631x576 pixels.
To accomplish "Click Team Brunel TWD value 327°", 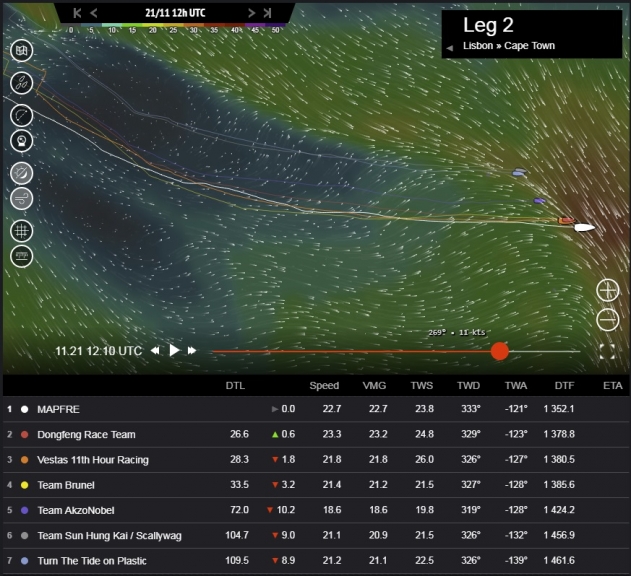I will pos(471,485).
